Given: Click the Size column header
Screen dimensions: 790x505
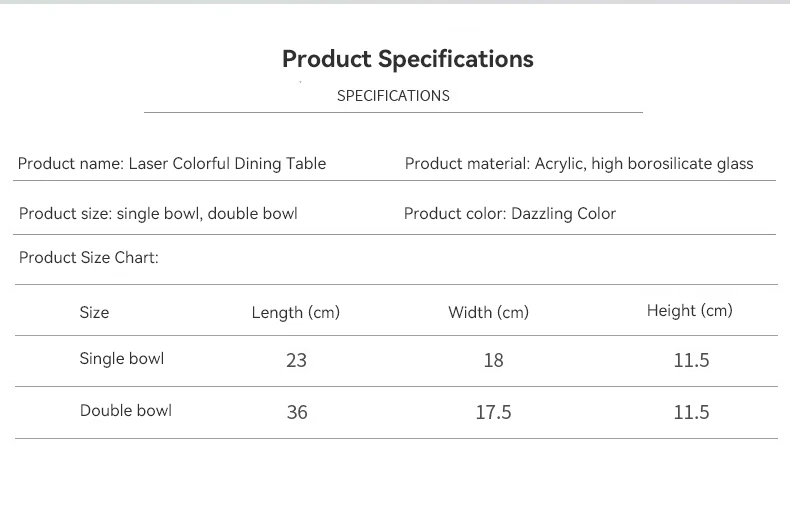Looking at the screenshot, I should [94, 312].
